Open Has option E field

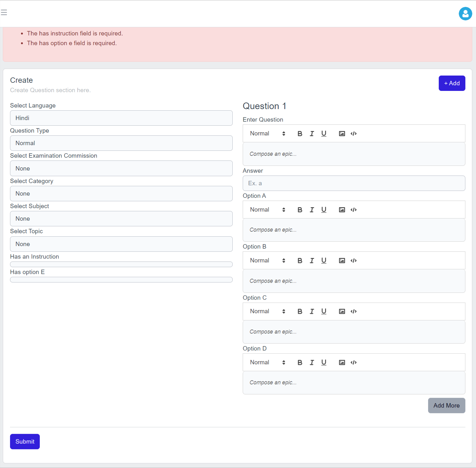click(121, 280)
